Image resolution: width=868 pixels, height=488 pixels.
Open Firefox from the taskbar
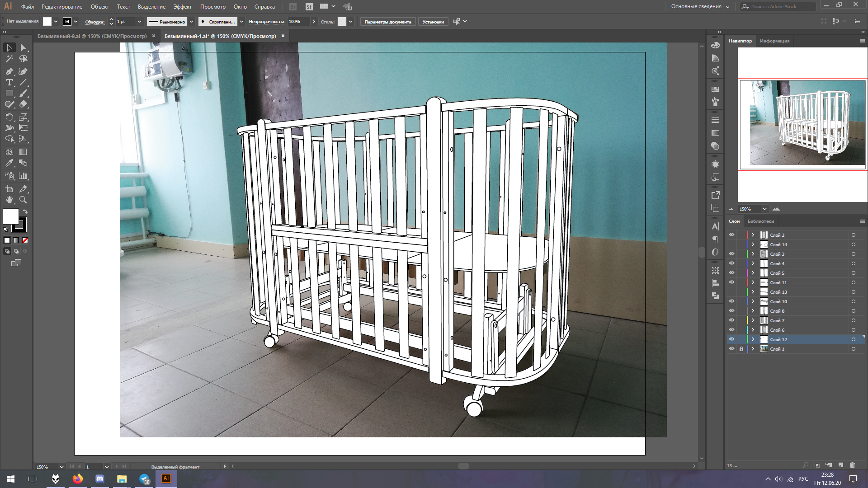pos(78,479)
